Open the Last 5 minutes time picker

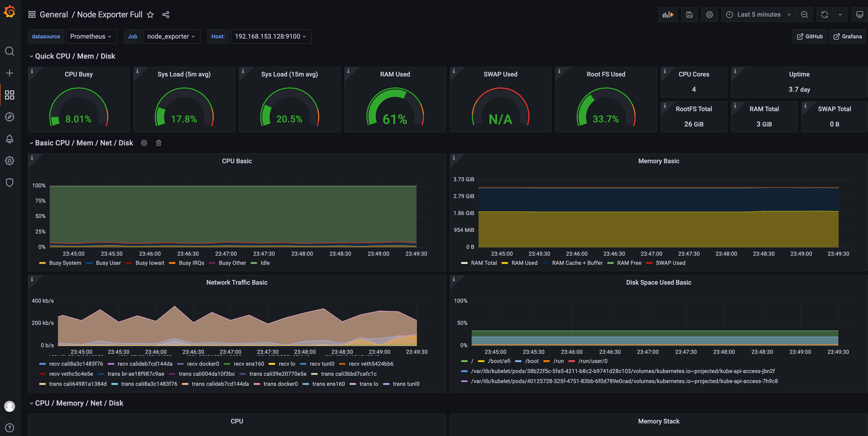tap(758, 14)
